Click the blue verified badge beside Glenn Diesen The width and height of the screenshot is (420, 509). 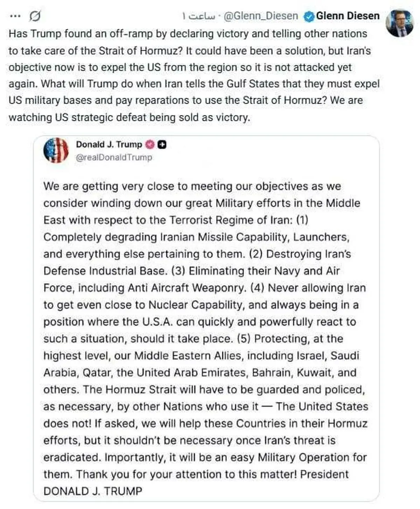tap(309, 16)
